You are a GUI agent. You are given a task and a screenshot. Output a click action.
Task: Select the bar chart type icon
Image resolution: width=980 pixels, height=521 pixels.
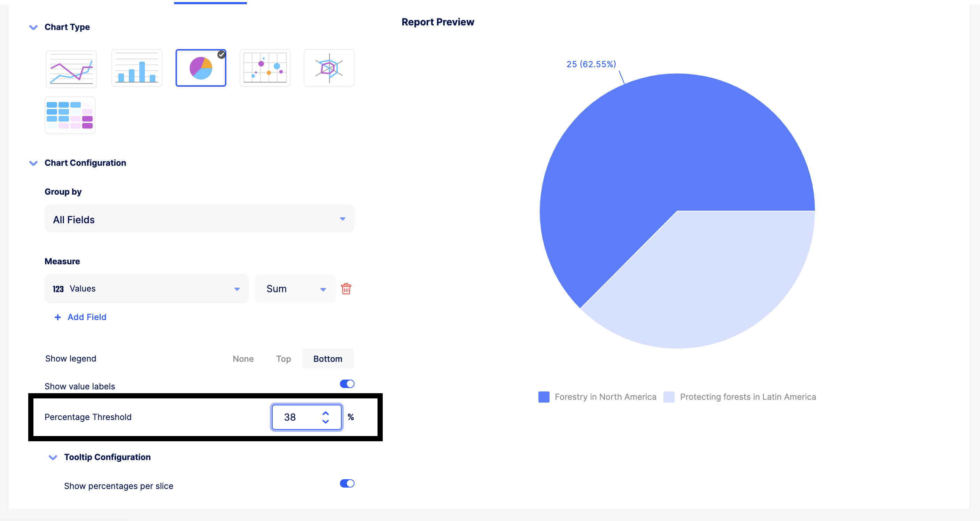coord(137,69)
